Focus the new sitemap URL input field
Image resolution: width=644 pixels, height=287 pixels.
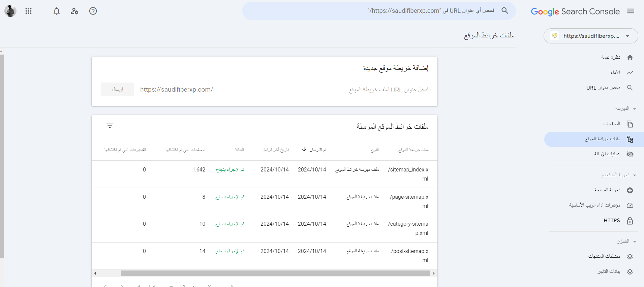coord(321,90)
